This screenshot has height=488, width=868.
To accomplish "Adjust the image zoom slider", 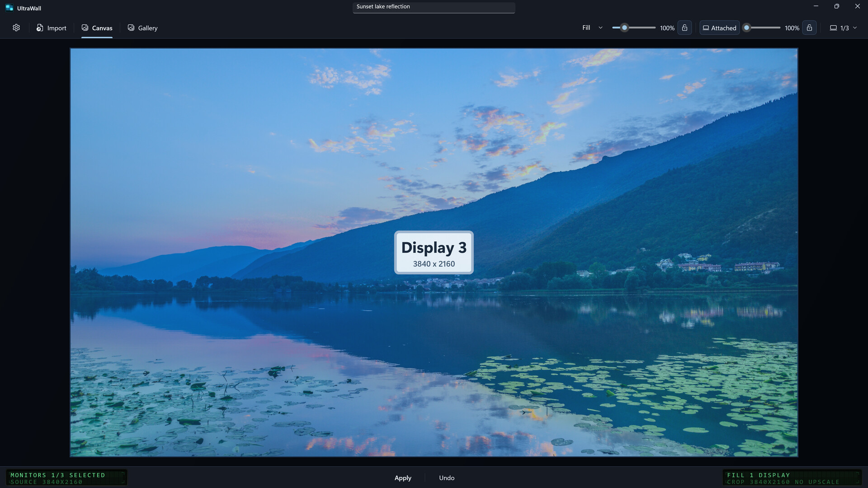I will (633, 28).
